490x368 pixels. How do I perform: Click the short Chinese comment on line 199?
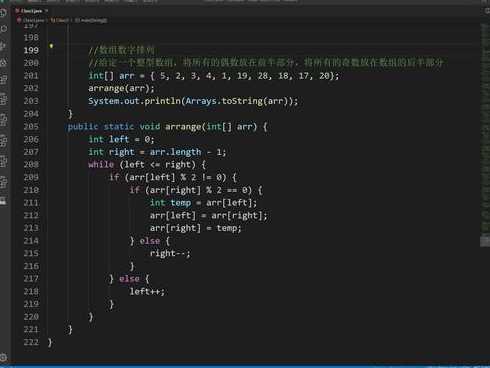121,50
